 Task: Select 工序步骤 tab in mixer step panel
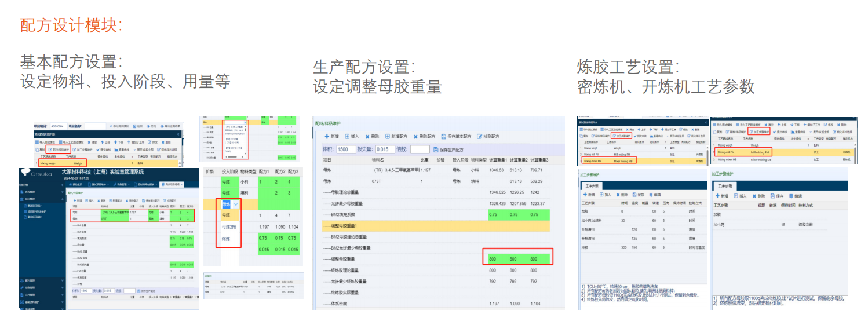tap(592, 186)
